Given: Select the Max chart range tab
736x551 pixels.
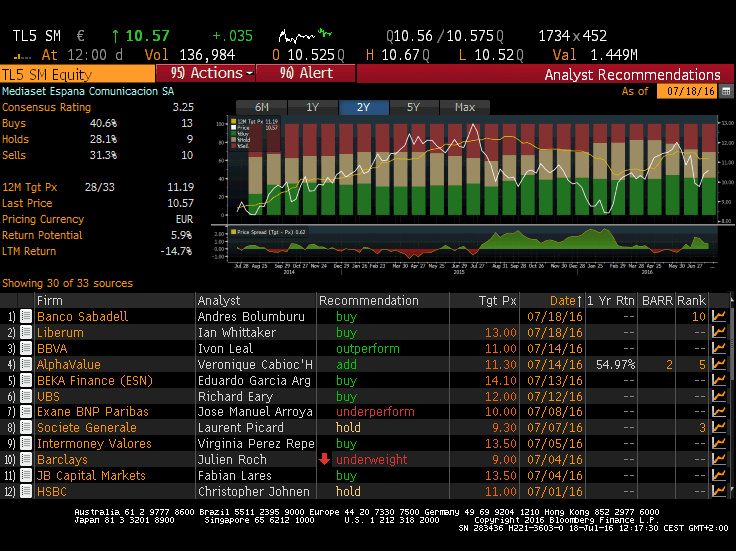Looking at the screenshot, I should coord(465,107).
